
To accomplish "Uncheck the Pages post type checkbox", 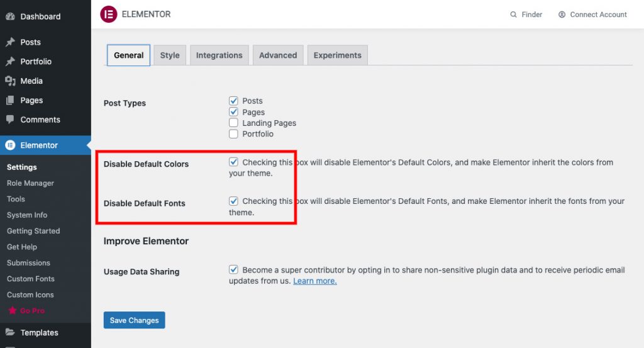I will tap(233, 112).
